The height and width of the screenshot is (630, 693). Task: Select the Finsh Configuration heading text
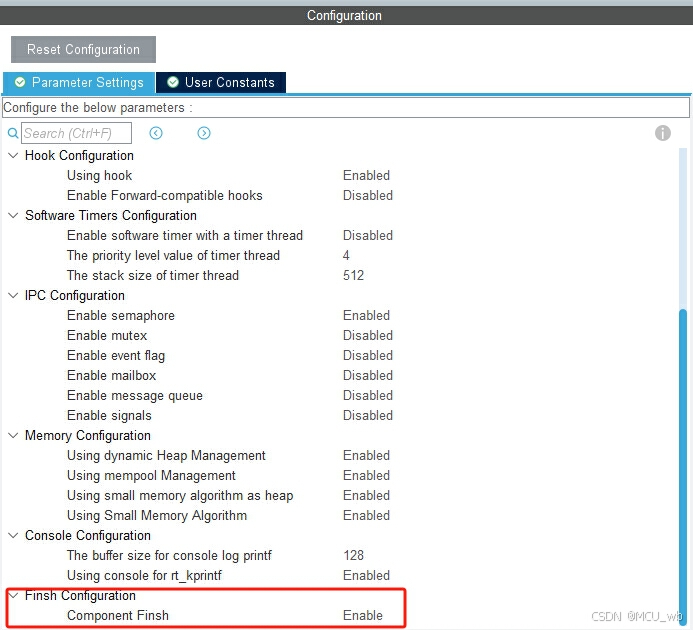coord(80,596)
